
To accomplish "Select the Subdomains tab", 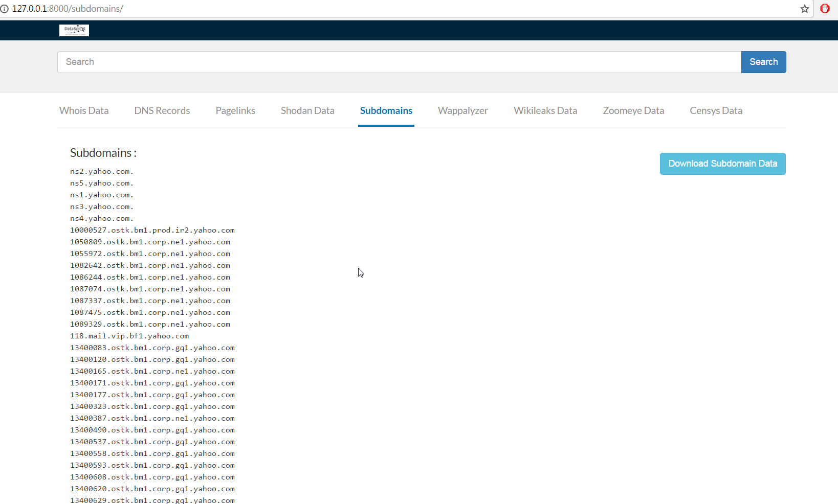I will [386, 110].
